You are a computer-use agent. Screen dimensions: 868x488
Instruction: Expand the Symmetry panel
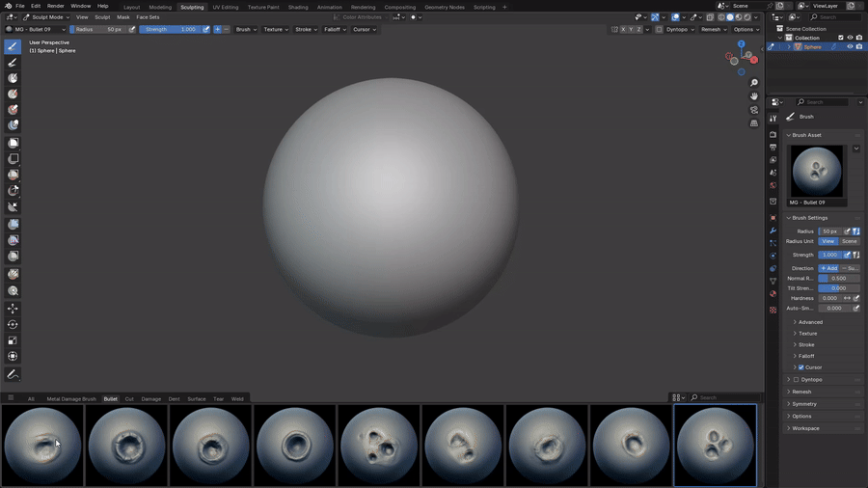tap(803, 404)
